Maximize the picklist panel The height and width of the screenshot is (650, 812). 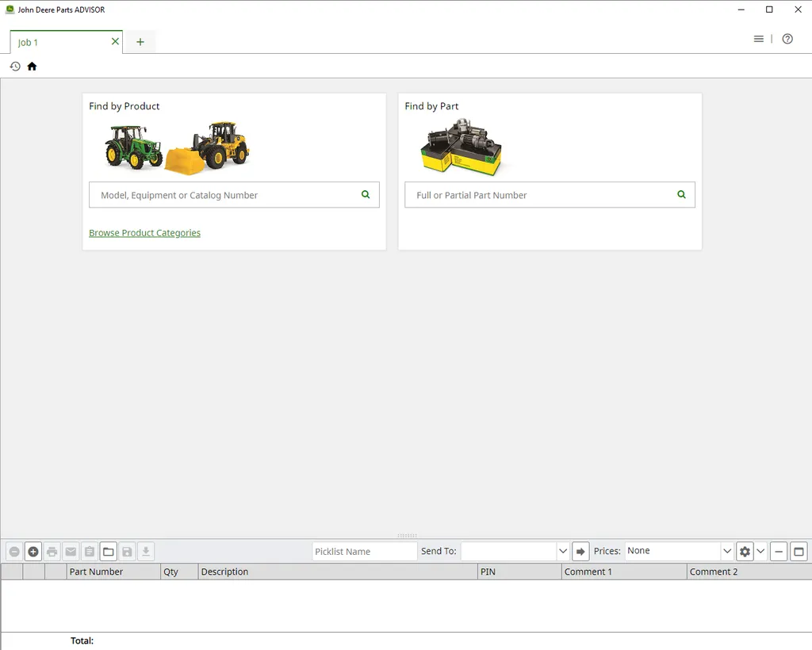pyautogui.click(x=799, y=552)
